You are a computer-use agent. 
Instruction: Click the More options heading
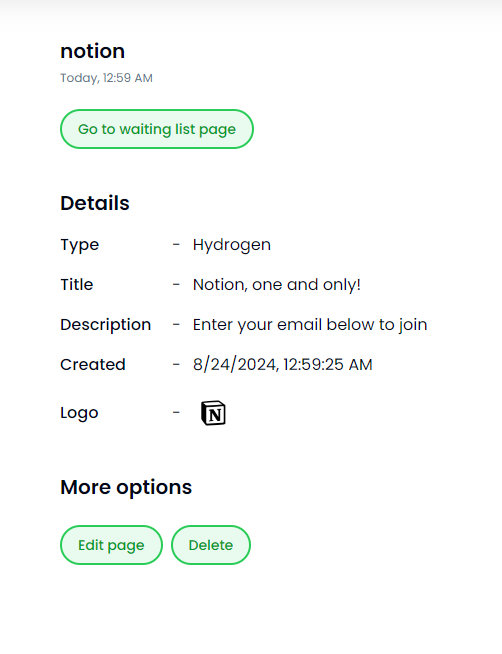coord(126,487)
